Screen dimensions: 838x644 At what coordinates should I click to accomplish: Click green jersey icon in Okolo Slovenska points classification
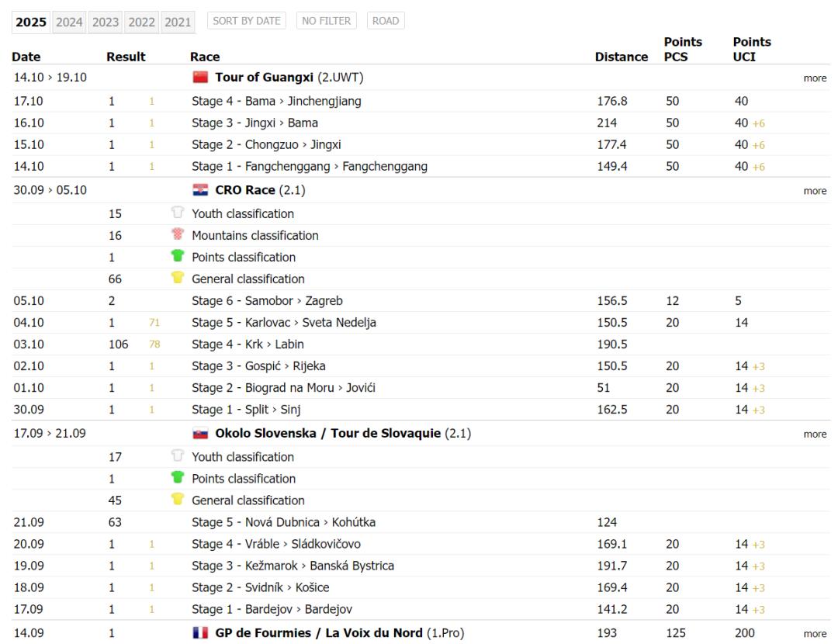tap(178, 479)
